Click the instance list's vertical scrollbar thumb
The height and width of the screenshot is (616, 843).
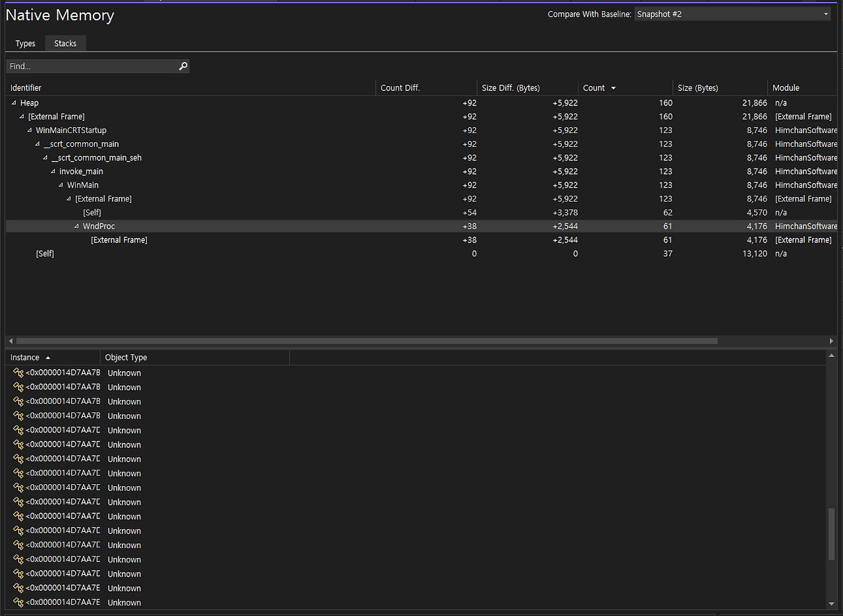tap(831, 534)
